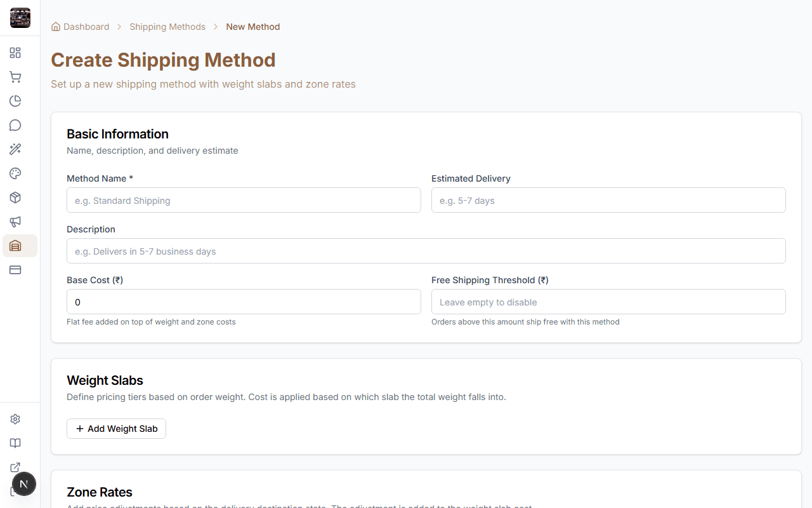
Task: Open the settings gear icon
Action: [x=15, y=419]
